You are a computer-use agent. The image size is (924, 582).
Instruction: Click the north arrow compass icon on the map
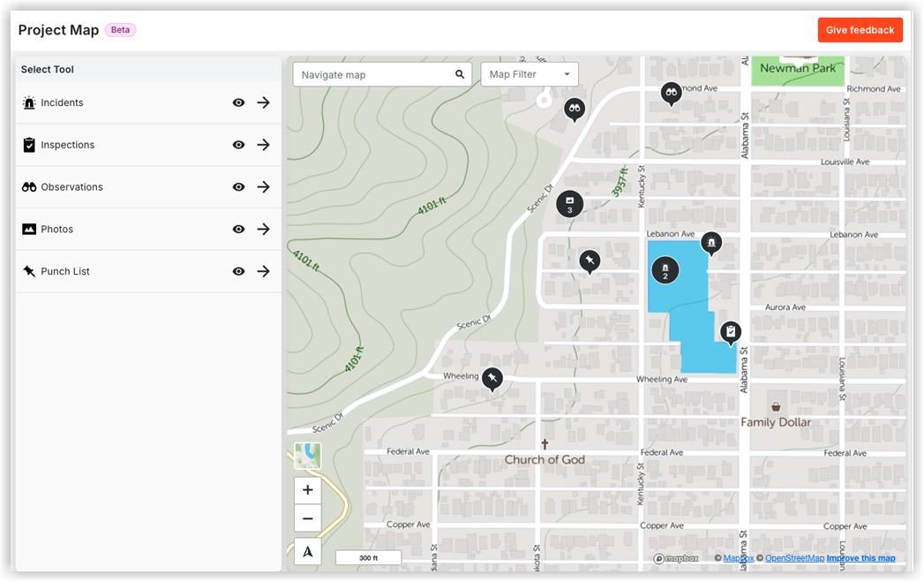(x=307, y=551)
